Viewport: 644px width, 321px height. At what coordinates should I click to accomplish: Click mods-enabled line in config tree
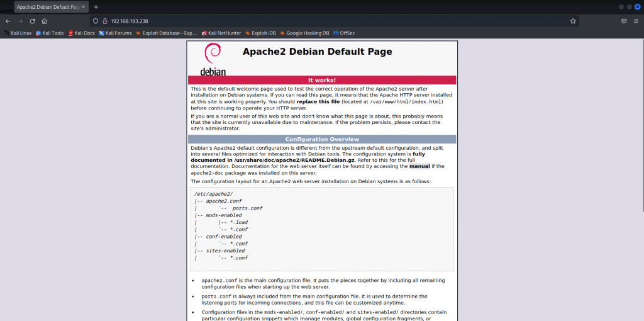(x=224, y=215)
